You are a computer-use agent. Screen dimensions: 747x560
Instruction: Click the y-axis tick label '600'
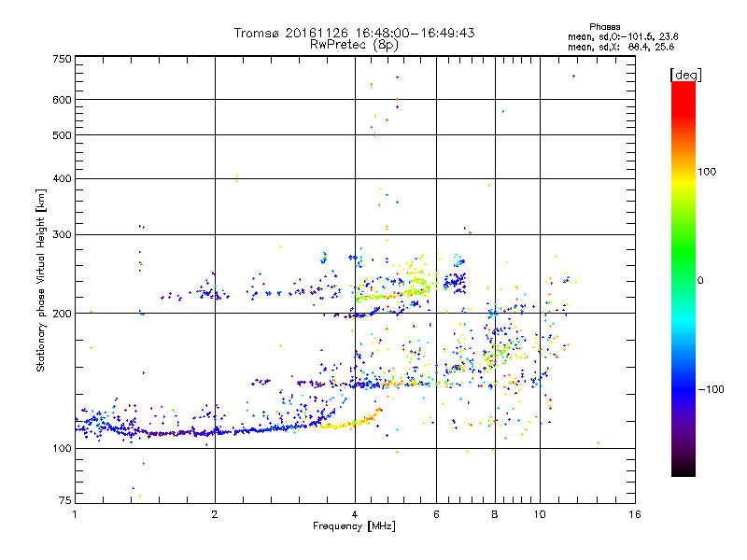point(62,100)
